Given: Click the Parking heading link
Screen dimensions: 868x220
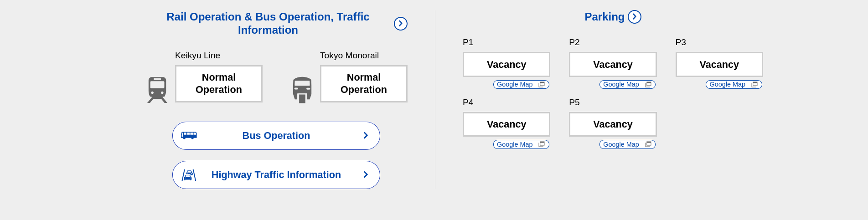Looking at the screenshot, I should [604, 17].
